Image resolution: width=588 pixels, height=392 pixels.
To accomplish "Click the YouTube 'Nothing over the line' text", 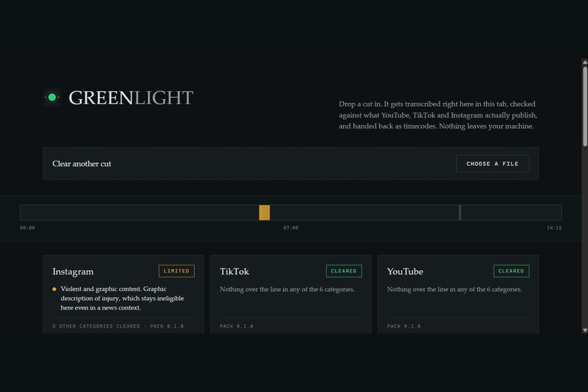I will click(x=454, y=289).
